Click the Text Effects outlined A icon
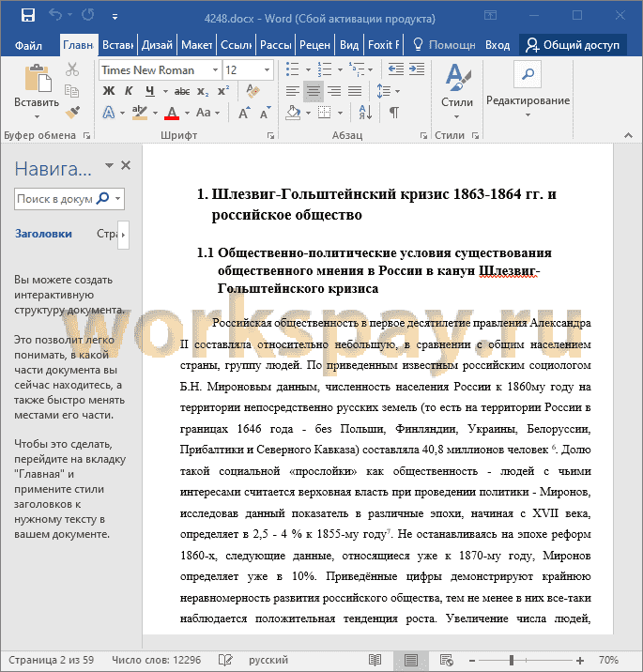The image size is (643, 672). point(109,113)
